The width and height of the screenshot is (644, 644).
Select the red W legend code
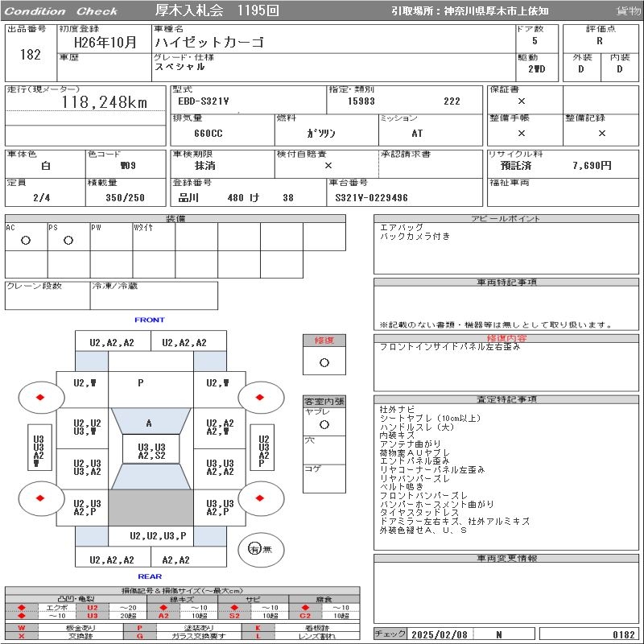(x=22, y=627)
